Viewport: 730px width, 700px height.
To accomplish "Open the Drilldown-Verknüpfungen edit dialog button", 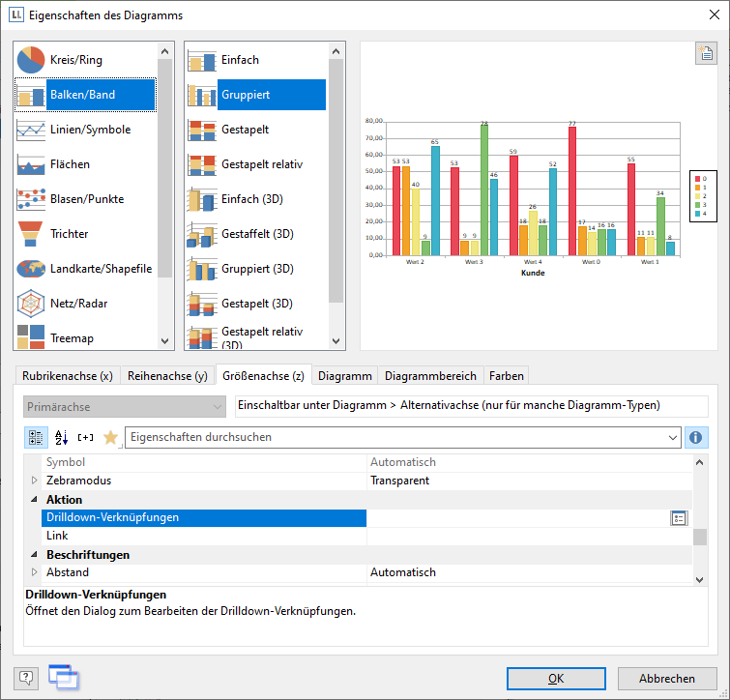I will pos(679,518).
